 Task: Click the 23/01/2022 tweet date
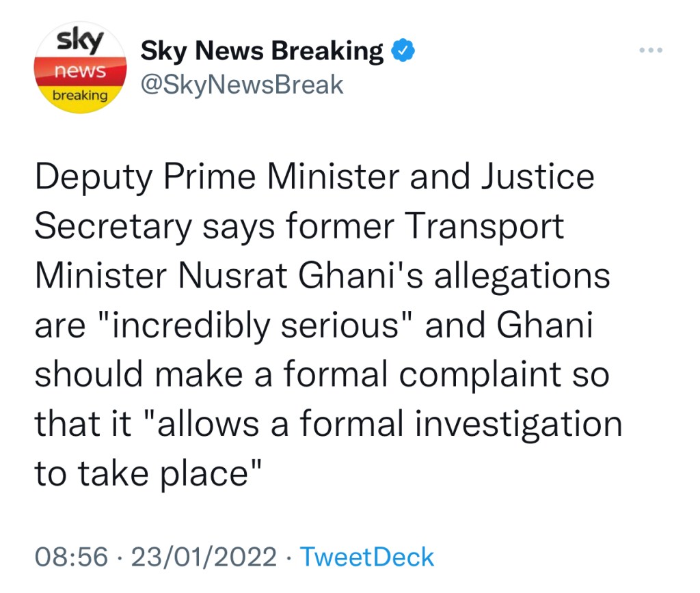[x=202, y=557]
